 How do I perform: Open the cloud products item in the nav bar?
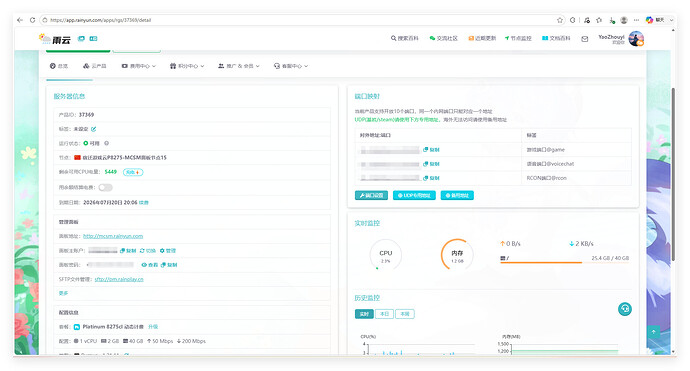95,66
